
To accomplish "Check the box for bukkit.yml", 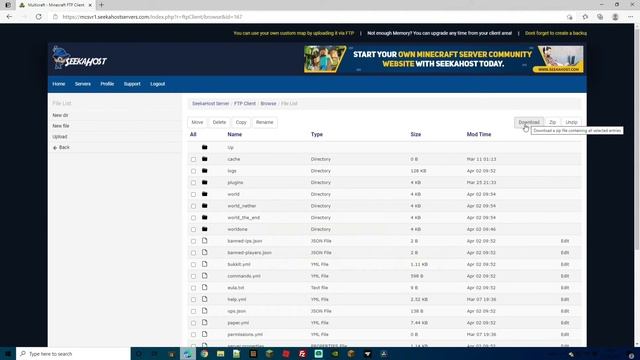I will 193,264.
